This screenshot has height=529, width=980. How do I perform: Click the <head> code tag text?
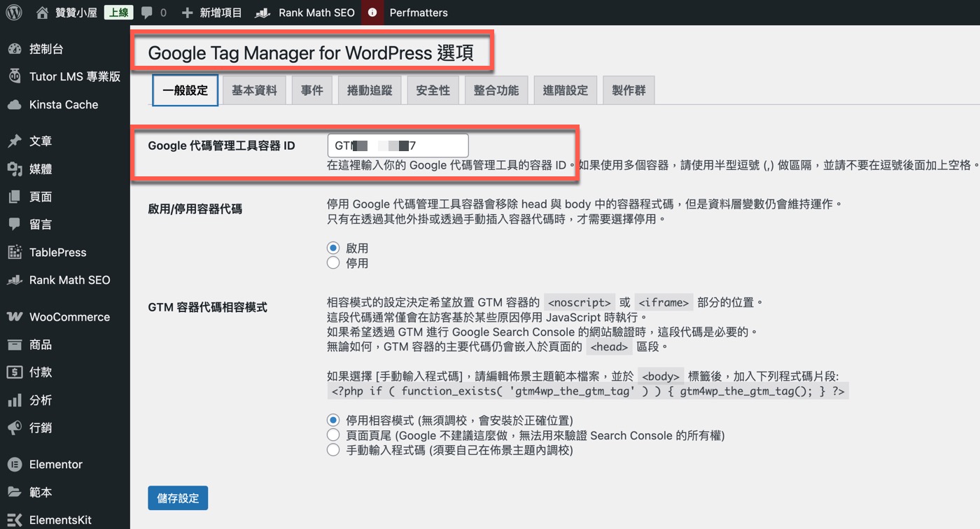point(609,346)
